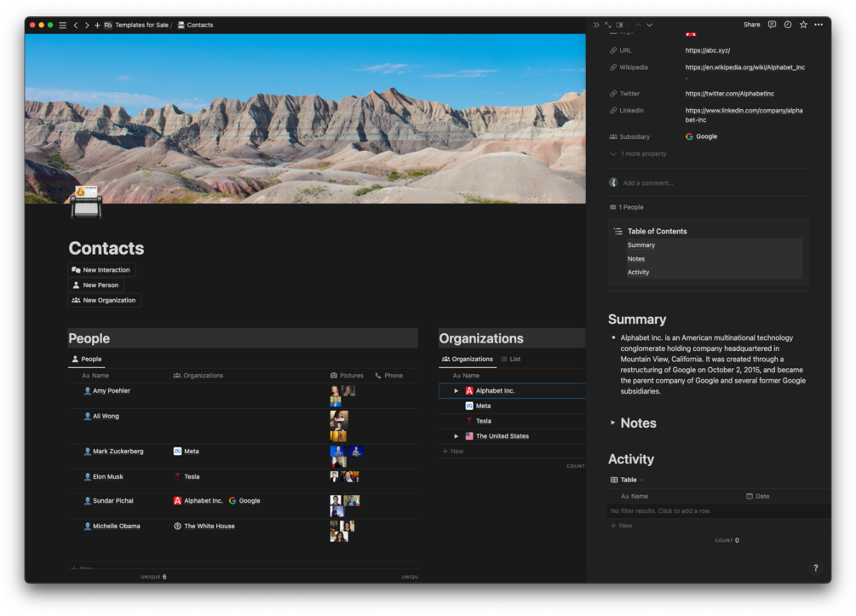Click the person icon next to Amy Poehler

(88, 390)
